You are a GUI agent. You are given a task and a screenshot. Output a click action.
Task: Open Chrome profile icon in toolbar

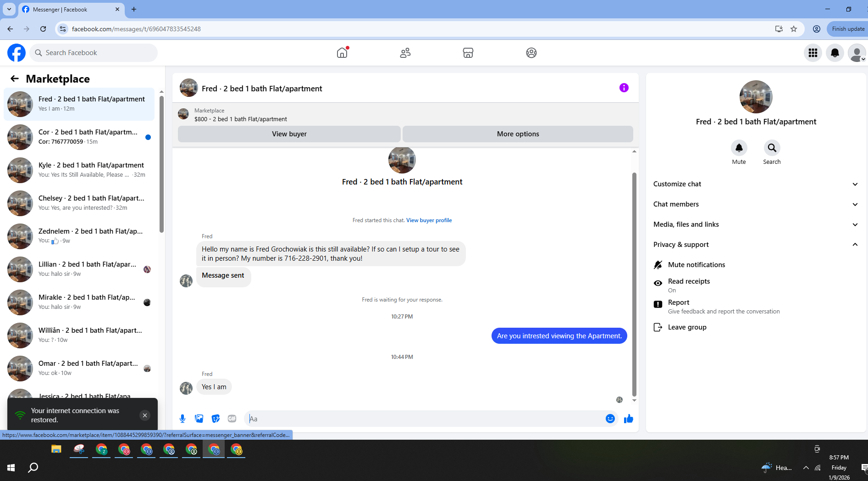[817, 29]
